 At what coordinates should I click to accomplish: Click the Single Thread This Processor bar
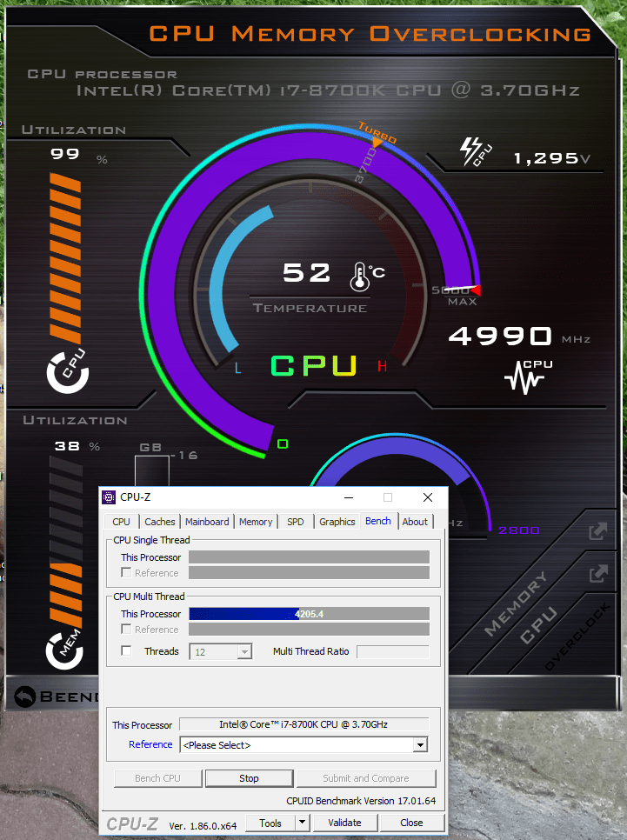310,557
